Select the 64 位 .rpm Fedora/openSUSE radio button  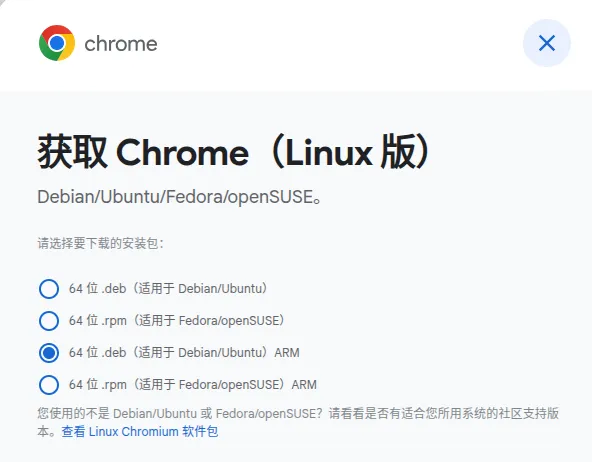49,321
